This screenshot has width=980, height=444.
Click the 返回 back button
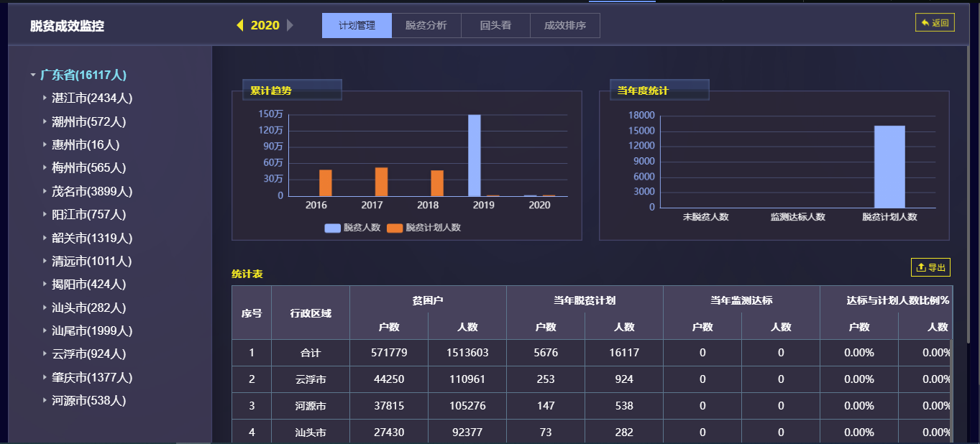[935, 23]
